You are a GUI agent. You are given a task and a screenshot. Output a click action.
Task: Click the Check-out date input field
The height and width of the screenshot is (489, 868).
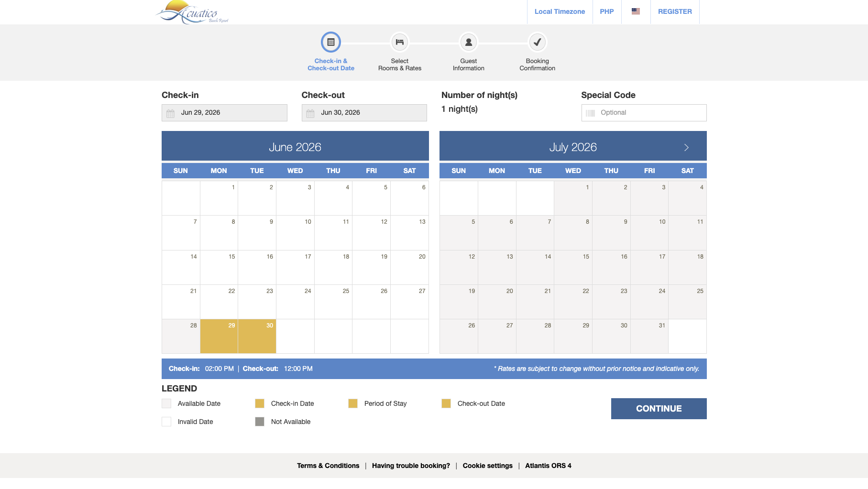364,113
